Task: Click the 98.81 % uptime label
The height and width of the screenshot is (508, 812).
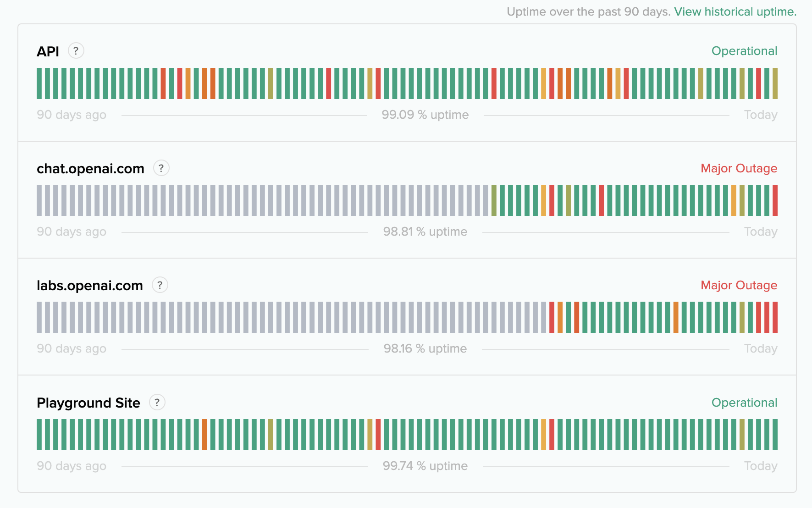Action: (x=425, y=232)
